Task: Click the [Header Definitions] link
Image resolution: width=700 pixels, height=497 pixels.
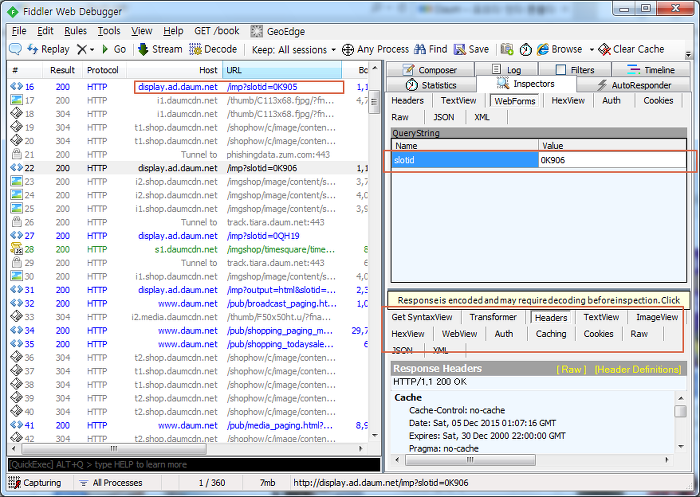Action: (638, 369)
